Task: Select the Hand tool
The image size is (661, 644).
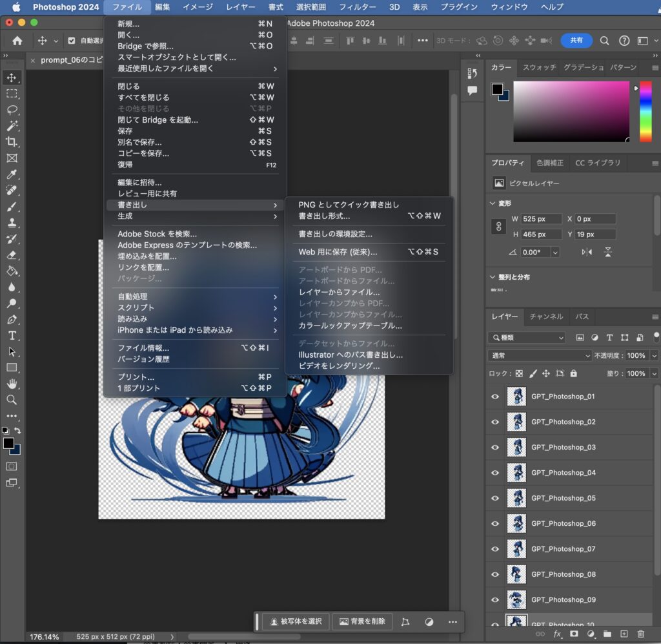Action: (12, 384)
